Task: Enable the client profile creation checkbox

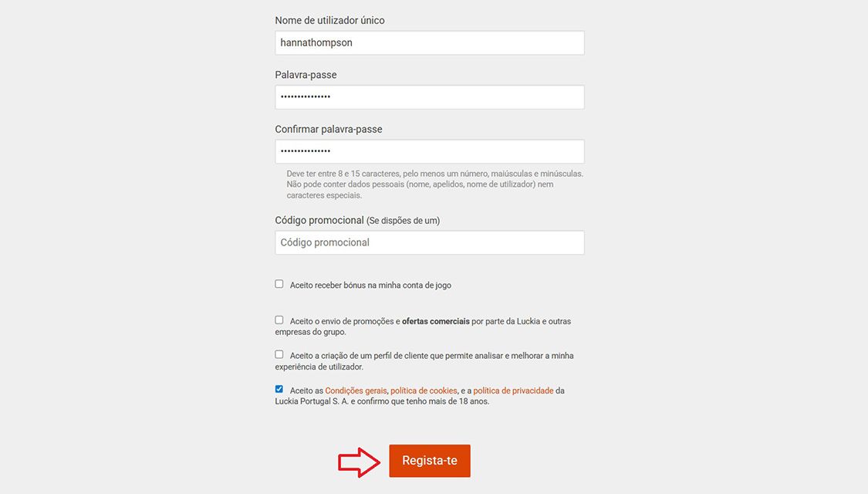Action: tap(279, 354)
